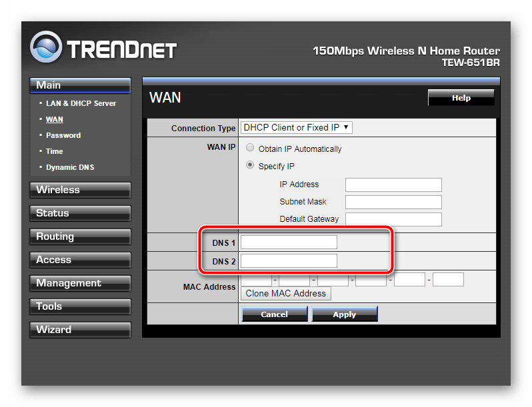Click the DNS 2 input field
The image size is (532, 407).
tap(289, 260)
